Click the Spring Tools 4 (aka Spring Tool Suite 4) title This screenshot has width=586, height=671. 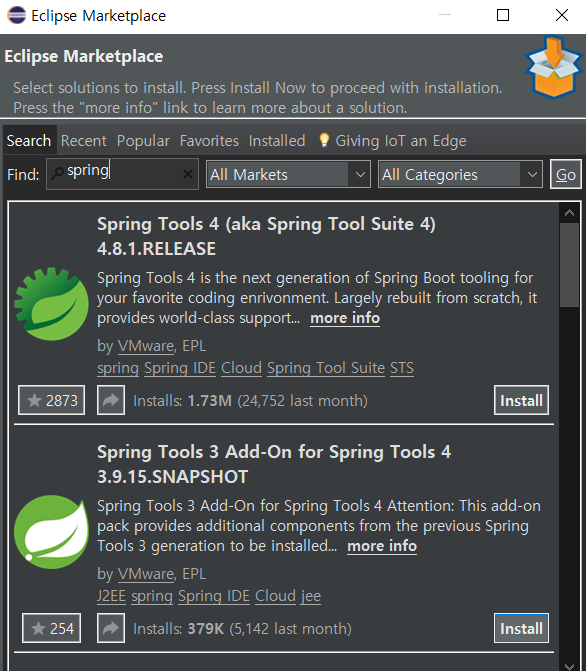(266, 224)
